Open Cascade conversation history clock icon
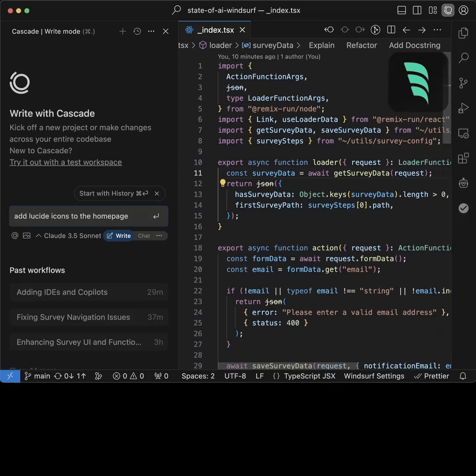 pos(137,31)
